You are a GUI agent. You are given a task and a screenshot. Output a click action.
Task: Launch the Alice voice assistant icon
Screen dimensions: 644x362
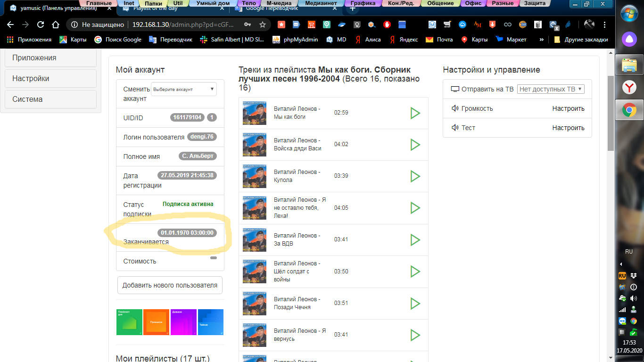coord(629,38)
